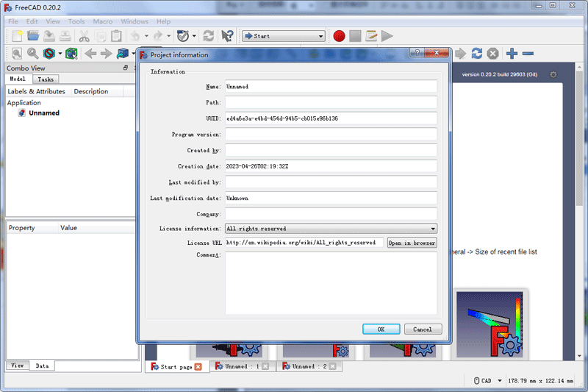Click into the Created by field
The width and height of the screenshot is (588, 392).
[x=331, y=150]
